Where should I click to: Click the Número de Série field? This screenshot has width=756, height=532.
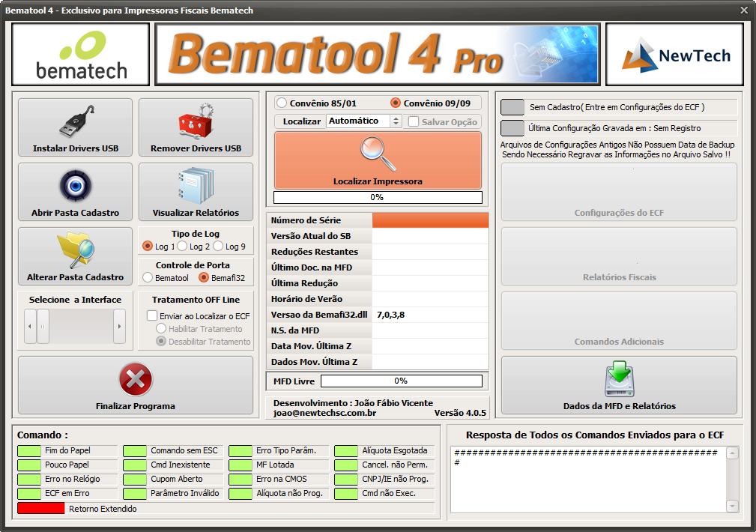[x=430, y=220]
